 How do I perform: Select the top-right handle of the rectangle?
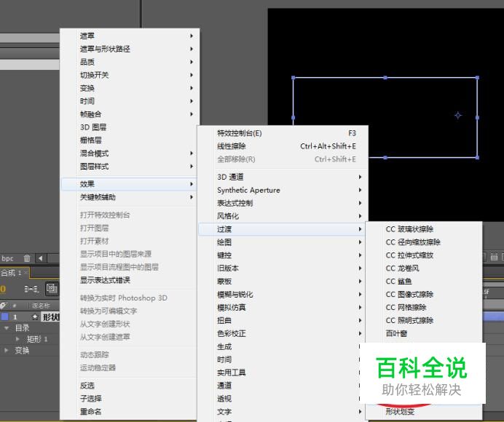coord(477,78)
